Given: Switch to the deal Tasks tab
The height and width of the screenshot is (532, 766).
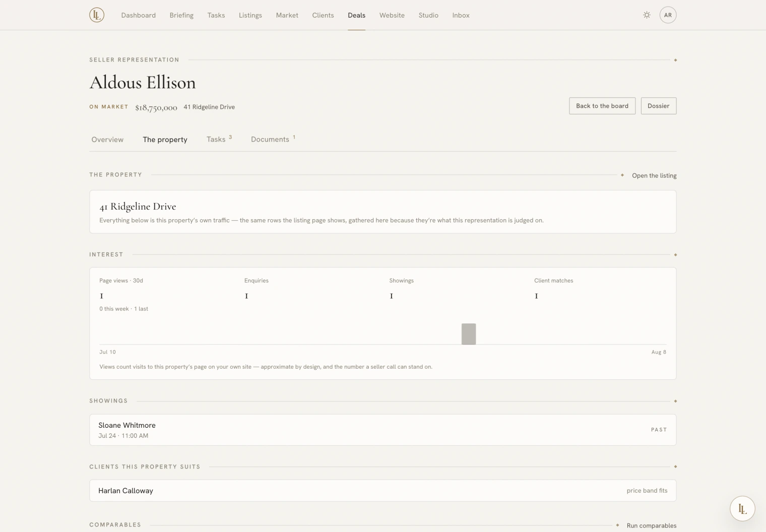Looking at the screenshot, I should coord(219,139).
